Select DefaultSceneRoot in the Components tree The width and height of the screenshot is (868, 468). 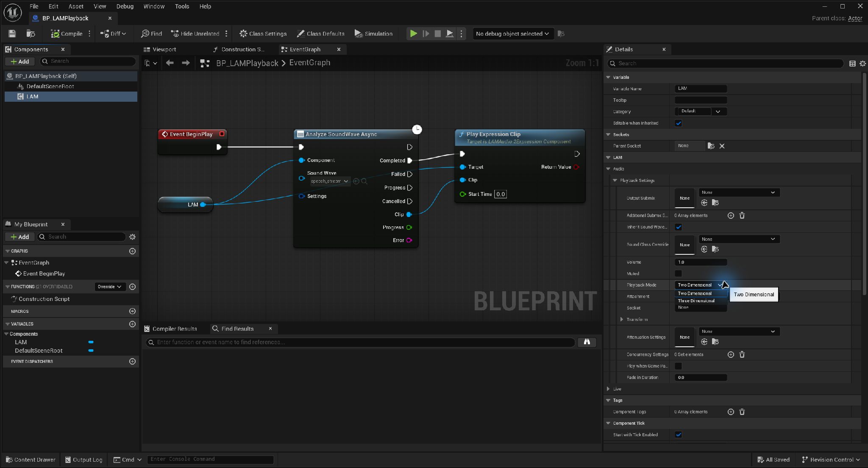50,86
